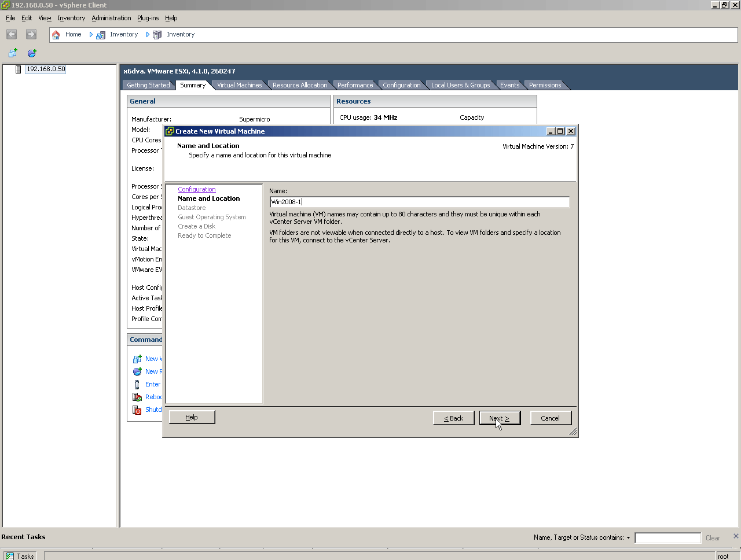
Task: Click the Tasks button in the status bar
Action: pos(20,556)
